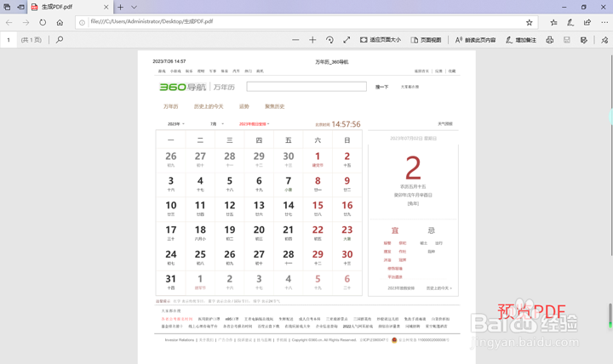613x364 pixels.
Task: Click the 天气预报 link
Action: pos(445,124)
